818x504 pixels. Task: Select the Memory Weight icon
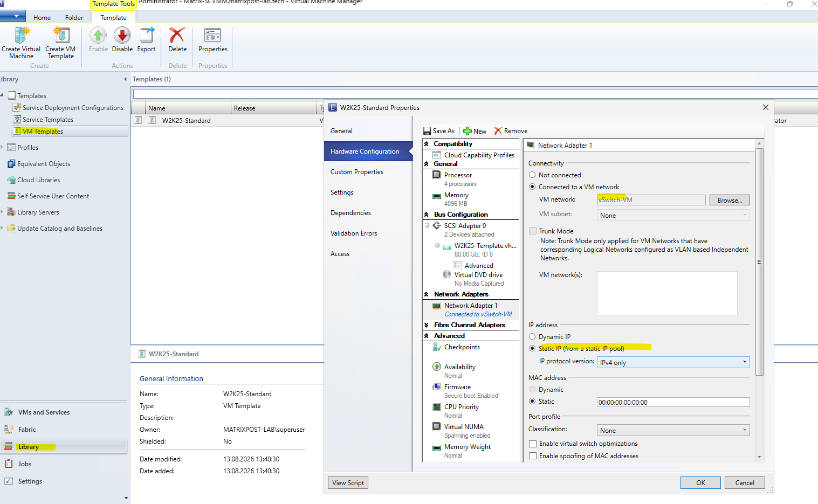coord(437,447)
